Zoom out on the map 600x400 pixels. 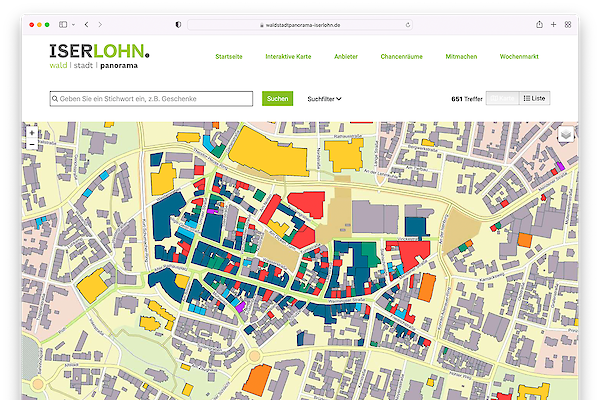click(x=32, y=144)
